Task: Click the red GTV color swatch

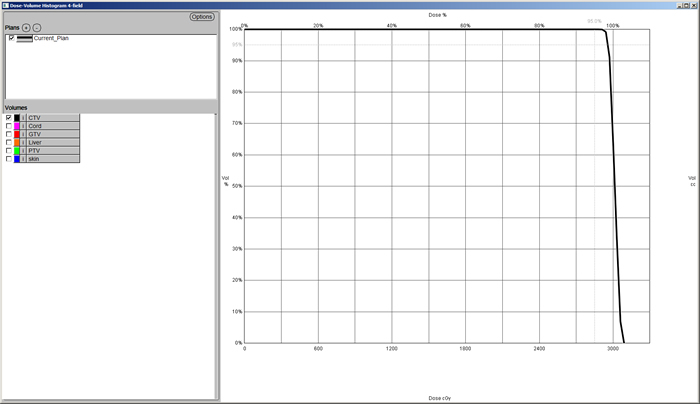Action: (17, 134)
